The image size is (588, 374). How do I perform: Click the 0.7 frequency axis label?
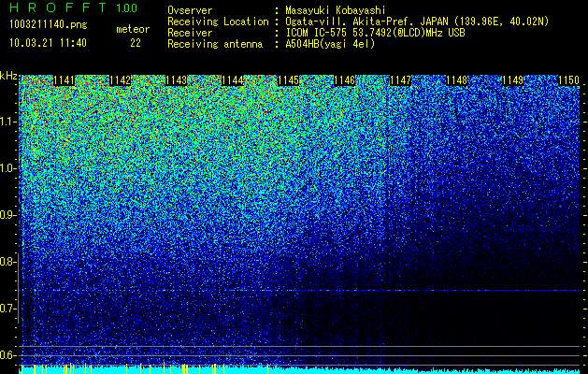click(x=7, y=309)
